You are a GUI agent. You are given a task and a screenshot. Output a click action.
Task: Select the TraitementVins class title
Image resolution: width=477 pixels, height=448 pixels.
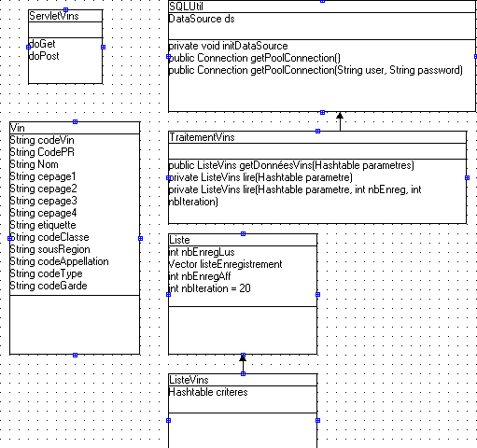pos(202,137)
